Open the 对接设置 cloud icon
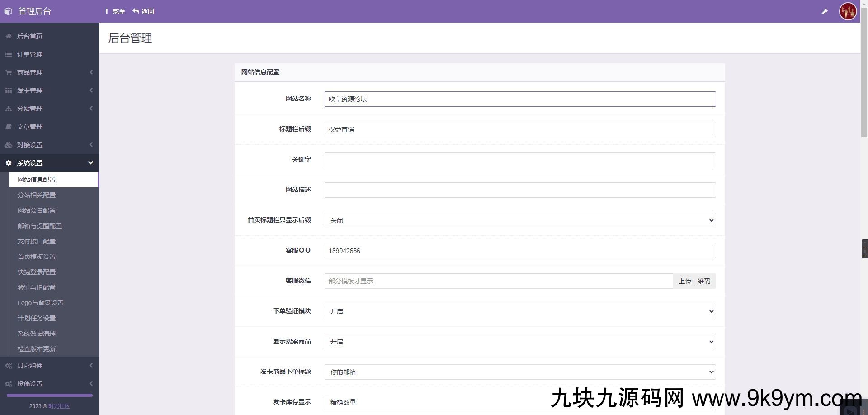The height and width of the screenshot is (415, 868). [x=8, y=145]
